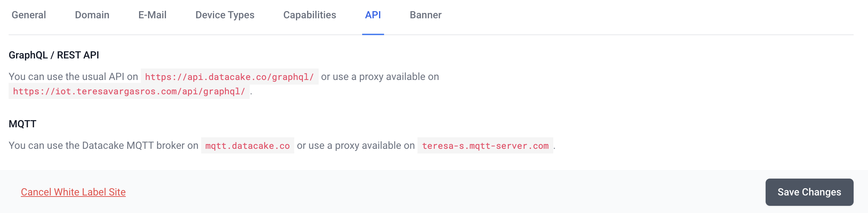
Task: Click "or use a proxy" text in GraphQL section
Action: tap(380, 77)
